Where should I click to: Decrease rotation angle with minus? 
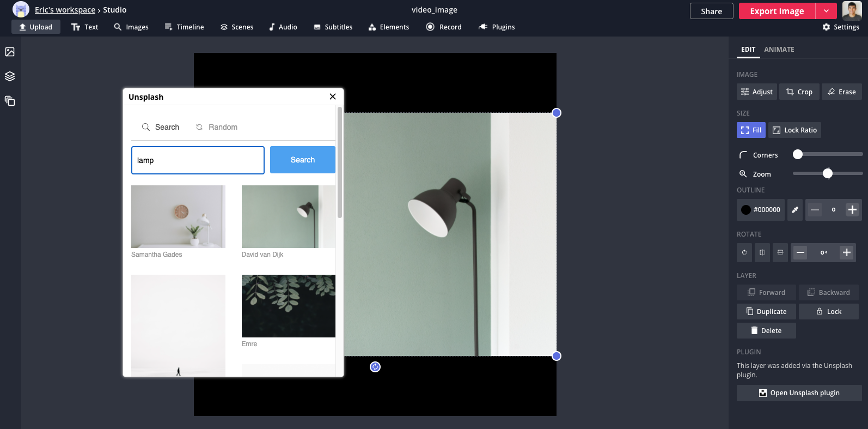pos(800,252)
